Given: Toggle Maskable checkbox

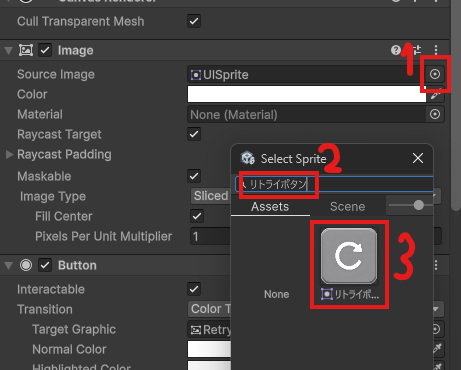Looking at the screenshot, I should click(x=194, y=176).
